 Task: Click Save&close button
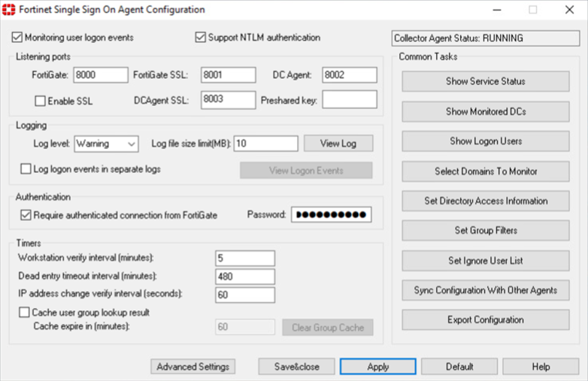click(x=296, y=367)
